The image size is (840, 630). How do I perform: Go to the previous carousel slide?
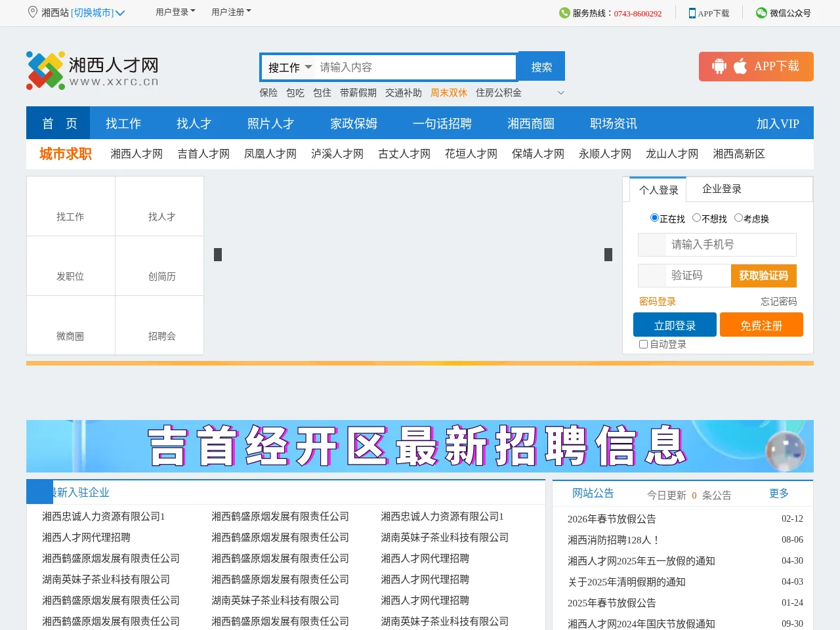(x=218, y=255)
